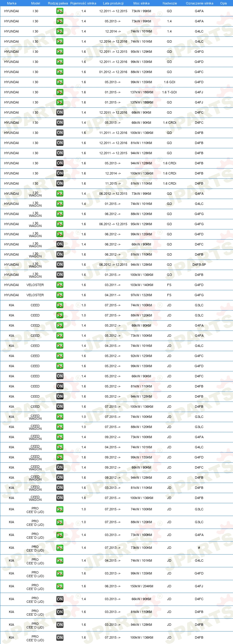233x644 pixels.
Task: Click the PB icon in the Veloster 103kW/140KM row
Action: pos(60,285)
